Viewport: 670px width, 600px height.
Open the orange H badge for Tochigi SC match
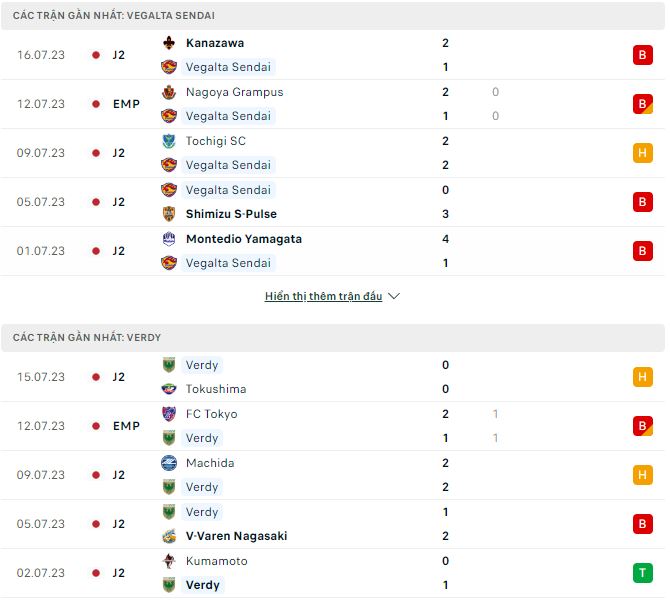643,153
